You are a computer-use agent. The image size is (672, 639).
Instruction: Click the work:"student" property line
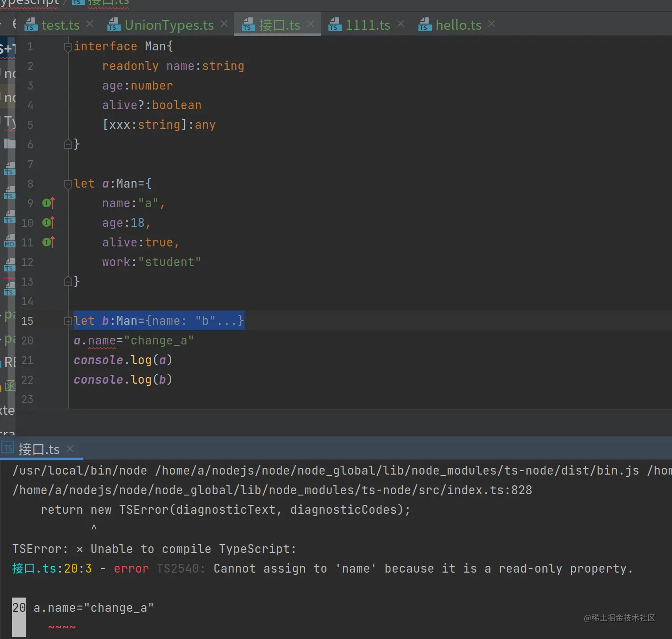152,262
